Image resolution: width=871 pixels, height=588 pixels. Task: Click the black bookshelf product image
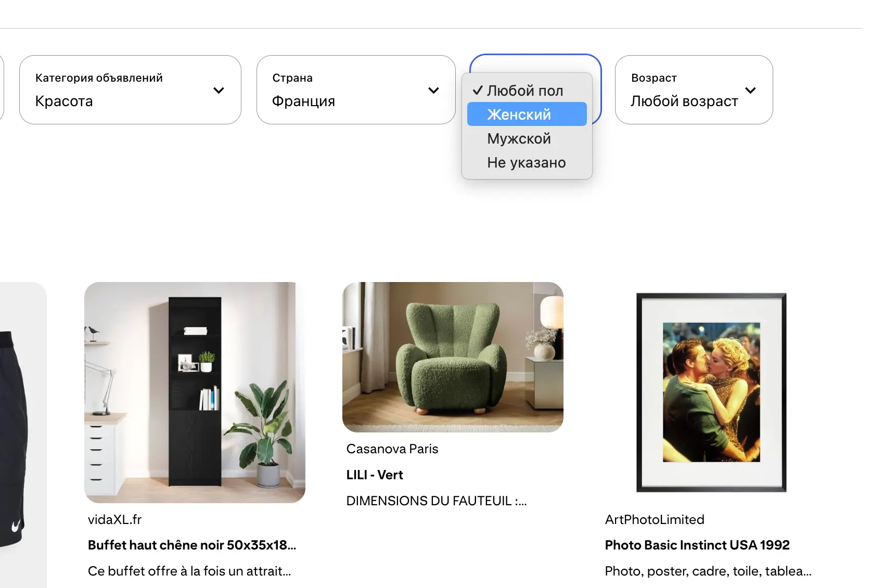pyautogui.click(x=195, y=392)
